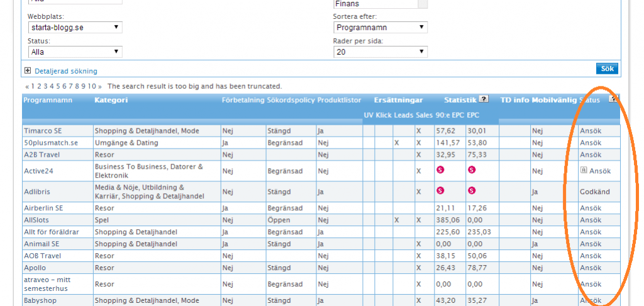Click Godkänd status for Adlibris

coord(595,191)
